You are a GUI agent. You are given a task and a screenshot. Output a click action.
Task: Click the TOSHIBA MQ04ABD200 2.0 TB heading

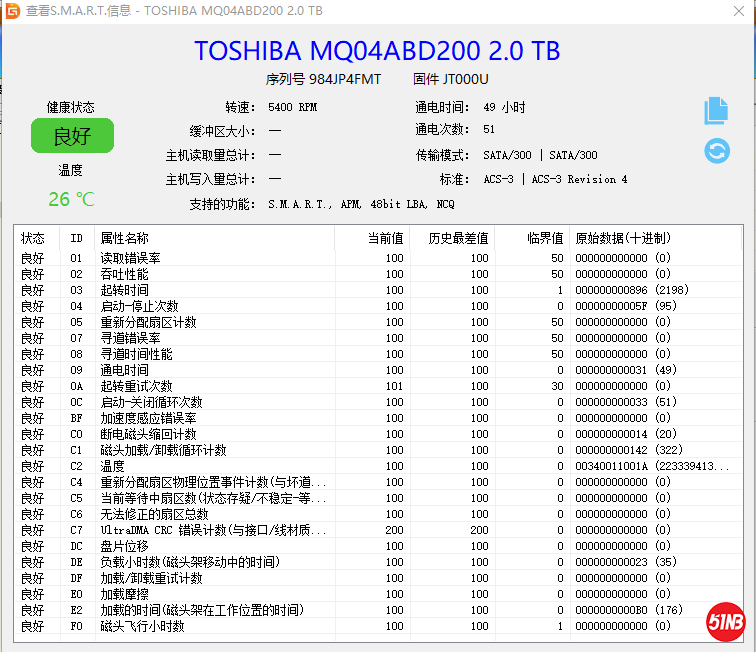(x=377, y=51)
